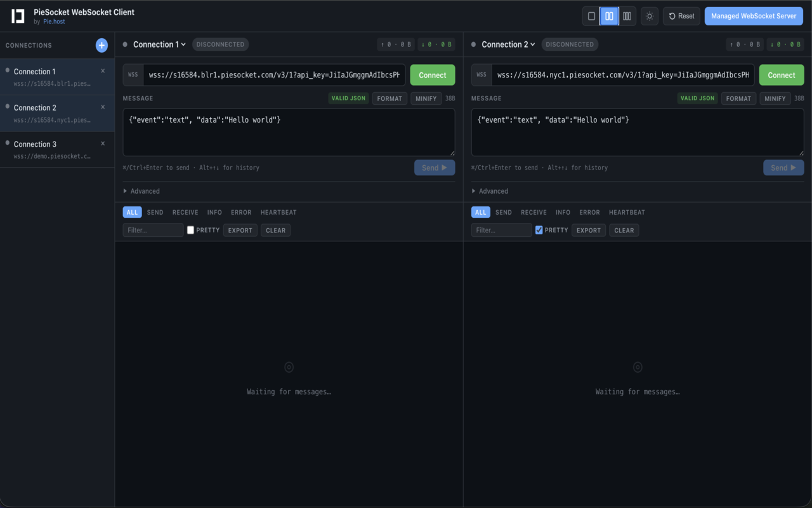Select RECEIVE filter tab in Connection 2 pane
This screenshot has height=508, width=812.
[x=534, y=212]
